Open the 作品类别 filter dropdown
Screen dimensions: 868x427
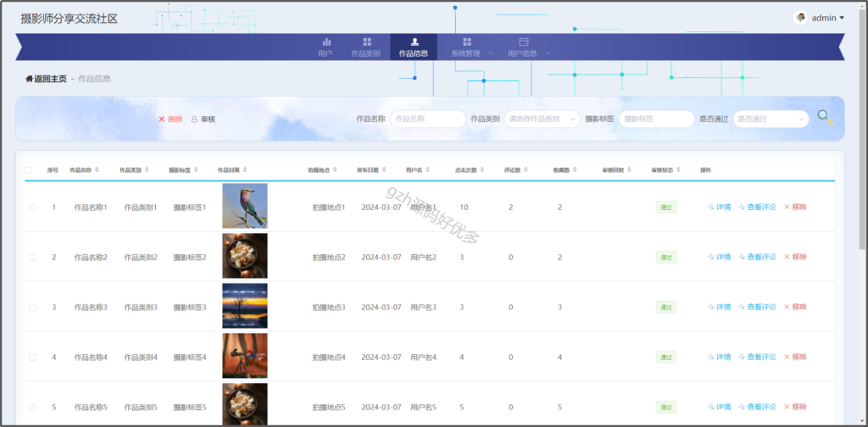point(542,119)
